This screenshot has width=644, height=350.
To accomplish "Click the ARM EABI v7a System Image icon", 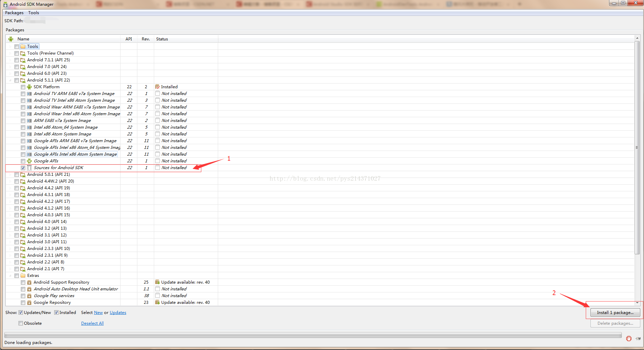I will pos(29,121).
